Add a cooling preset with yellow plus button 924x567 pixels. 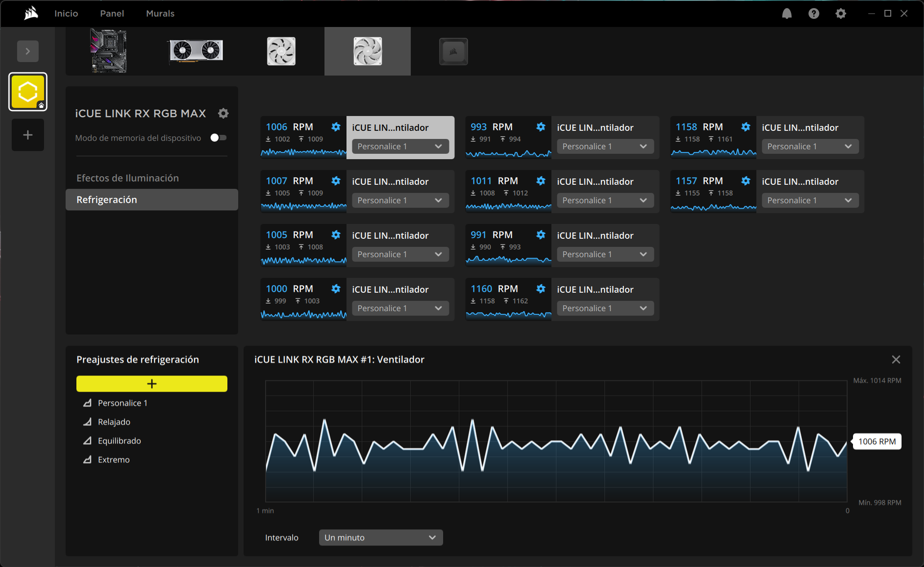click(152, 384)
